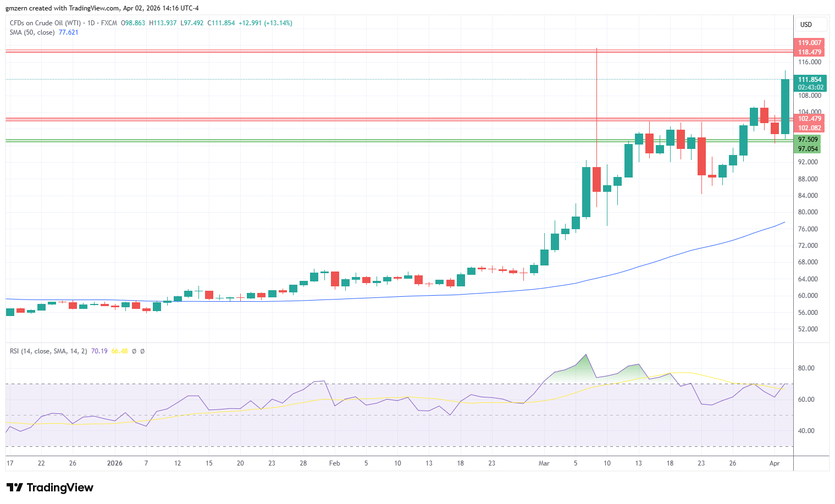Click the RSI (14, close, SMA, 14, 2) label
Image resolution: width=835 pixels, height=504 pixels.
48,351
